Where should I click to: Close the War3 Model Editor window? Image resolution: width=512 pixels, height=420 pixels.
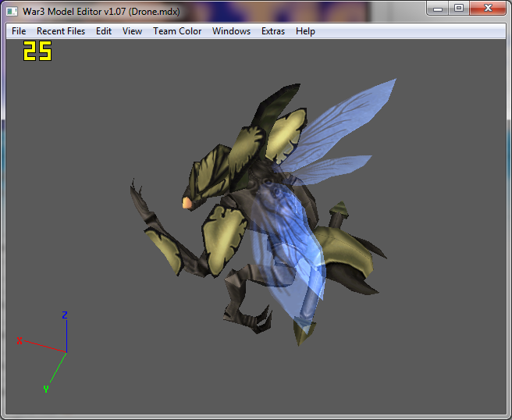488,8
